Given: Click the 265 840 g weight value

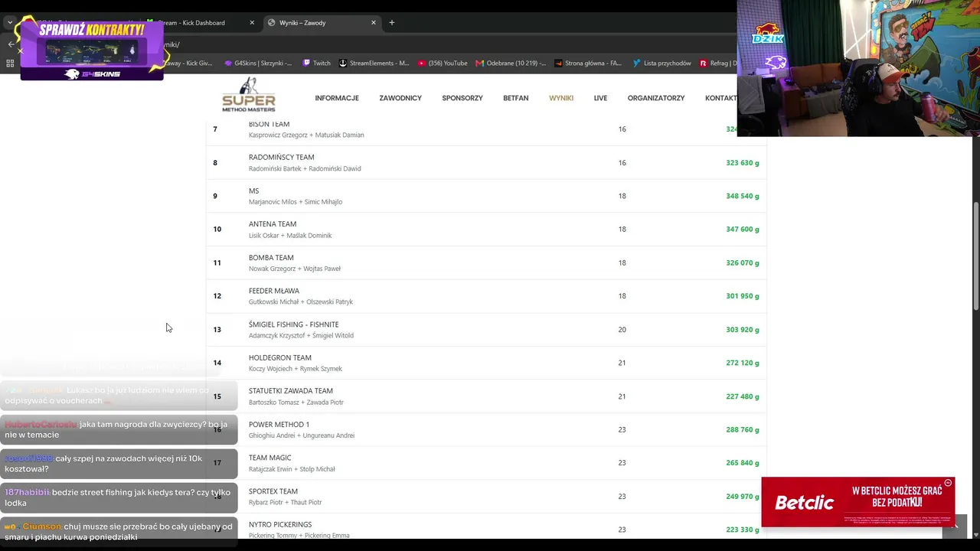Looking at the screenshot, I should [x=743, y=463].
